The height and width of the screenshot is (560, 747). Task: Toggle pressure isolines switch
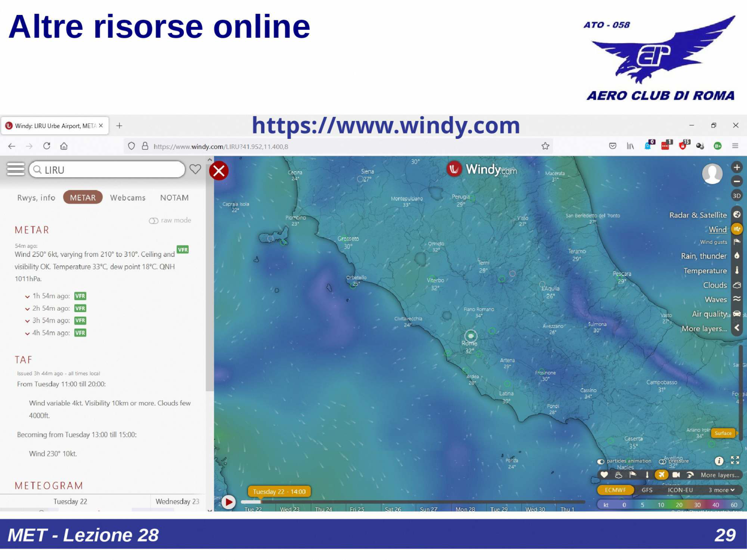(663, 461)
